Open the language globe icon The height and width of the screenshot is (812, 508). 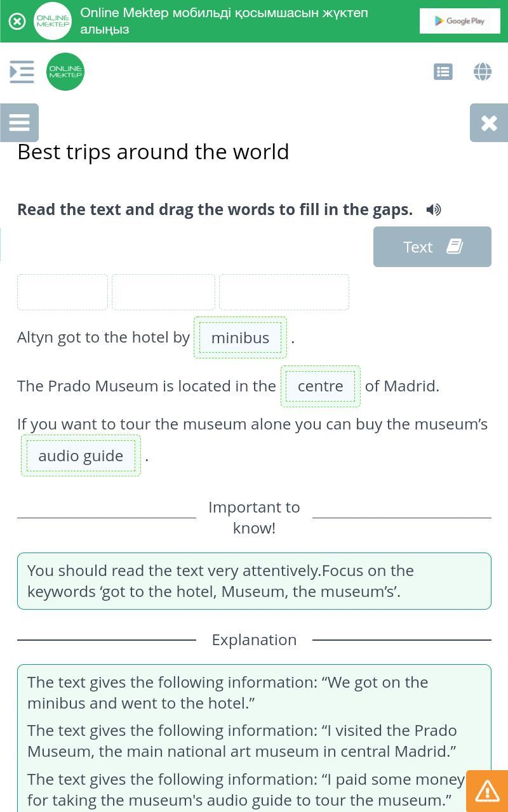click(483, 72)
